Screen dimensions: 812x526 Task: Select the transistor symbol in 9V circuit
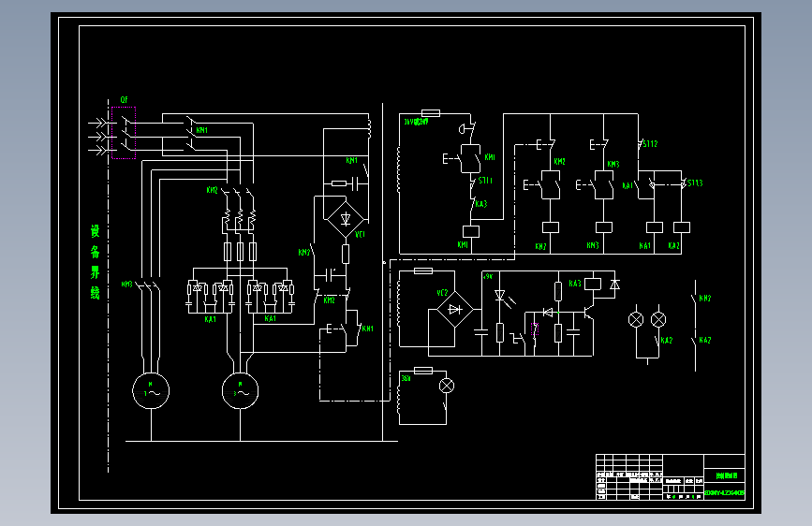click(588, 313)
